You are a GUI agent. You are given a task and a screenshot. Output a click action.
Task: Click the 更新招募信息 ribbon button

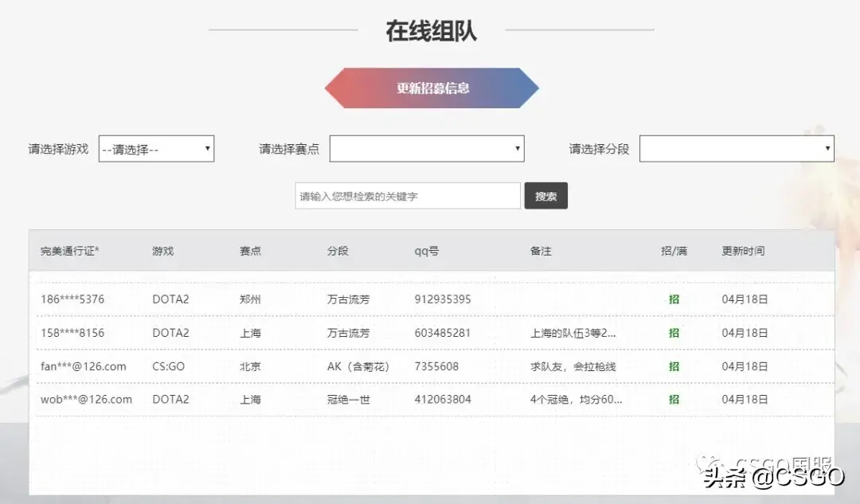click(x=430, y=89)
